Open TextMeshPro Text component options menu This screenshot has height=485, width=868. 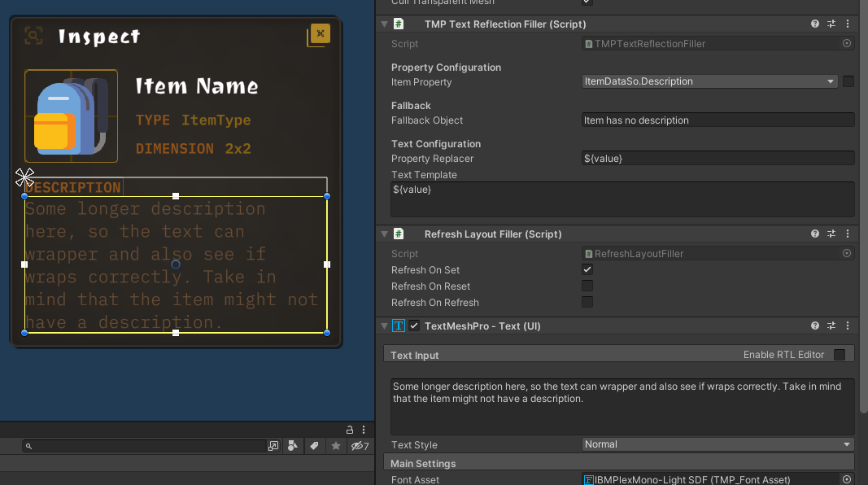tap(848, 326)
